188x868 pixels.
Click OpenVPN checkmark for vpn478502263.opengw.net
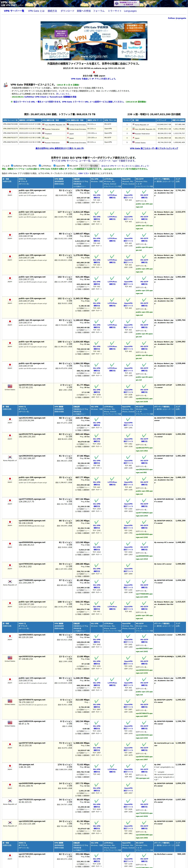[x=128, y=565]
